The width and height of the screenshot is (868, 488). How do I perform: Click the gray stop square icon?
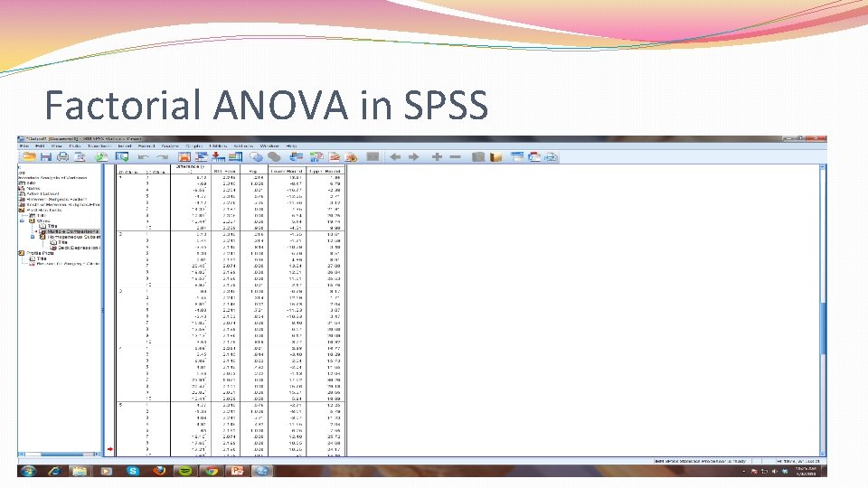(373, 157)
